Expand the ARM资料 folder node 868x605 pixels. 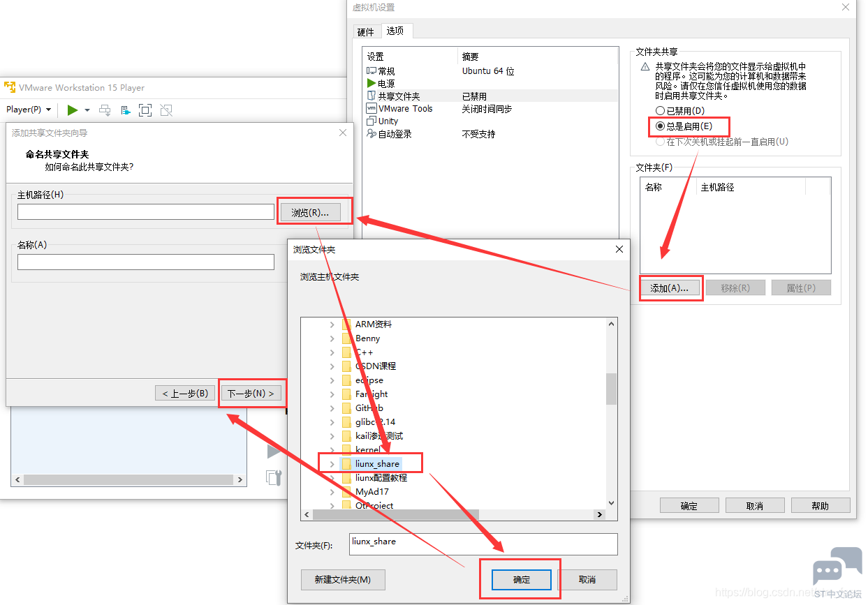pos(332,324)
